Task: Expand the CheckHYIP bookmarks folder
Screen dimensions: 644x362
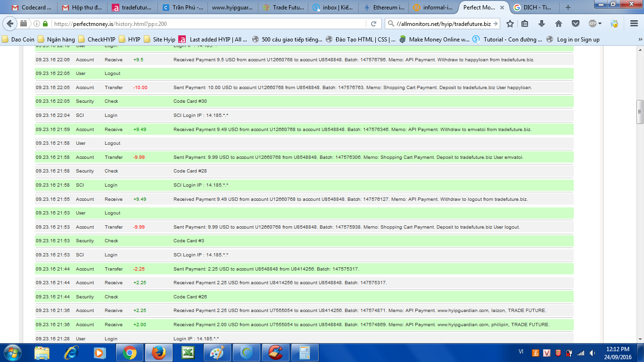Action: tap(97, 40)
